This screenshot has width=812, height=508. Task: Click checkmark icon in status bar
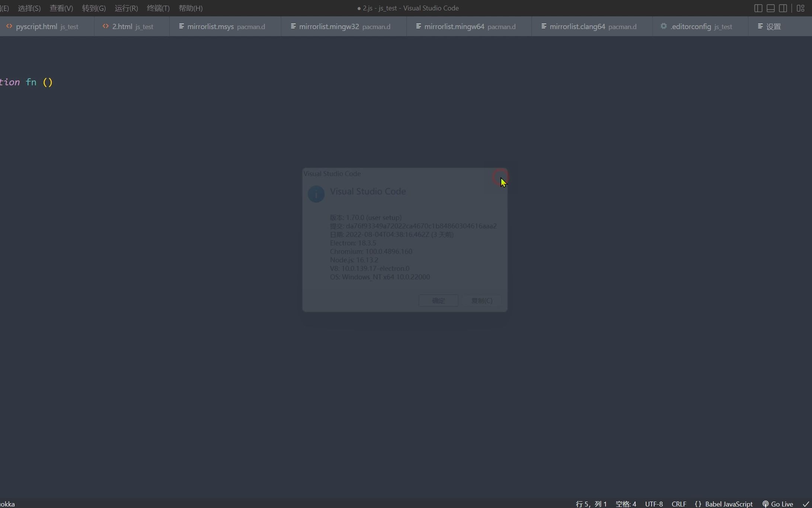point(806,504)
